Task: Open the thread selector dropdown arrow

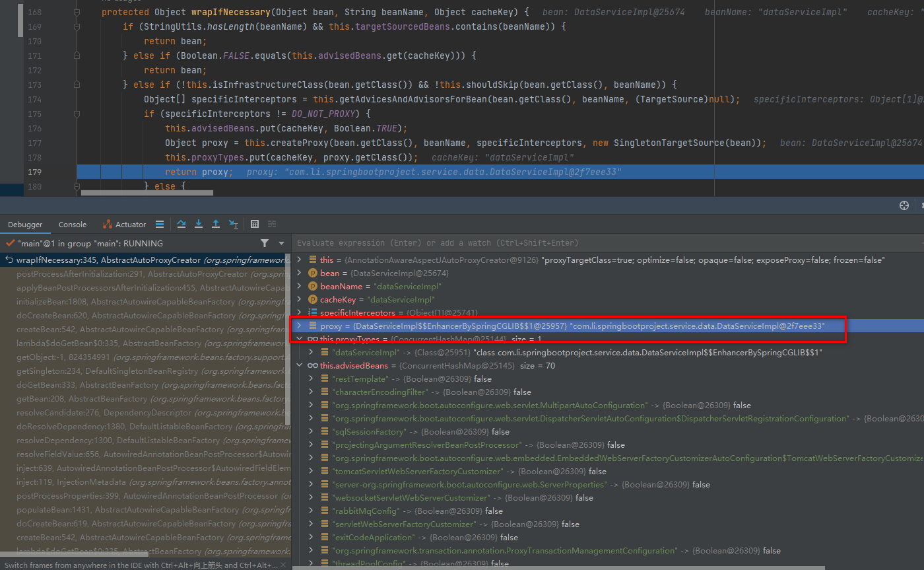Action: (282, 243)
